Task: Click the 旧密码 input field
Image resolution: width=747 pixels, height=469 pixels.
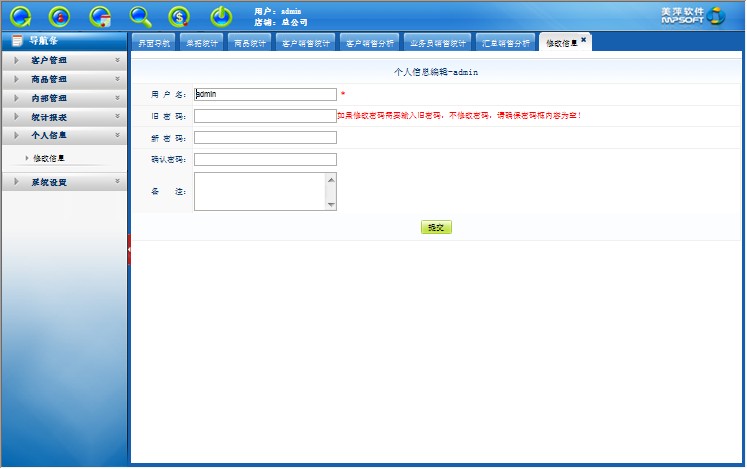Action: pyautogui.click(x=265, y=116)
